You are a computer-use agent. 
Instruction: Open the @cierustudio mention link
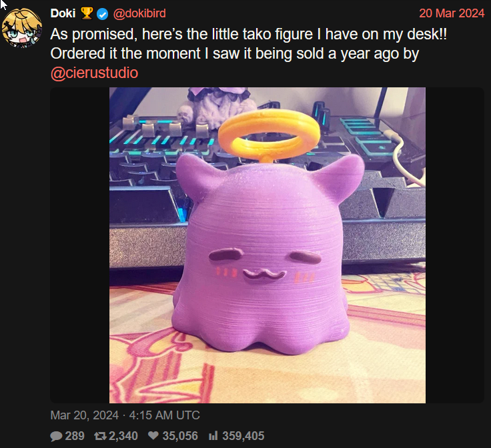(94, 73)
